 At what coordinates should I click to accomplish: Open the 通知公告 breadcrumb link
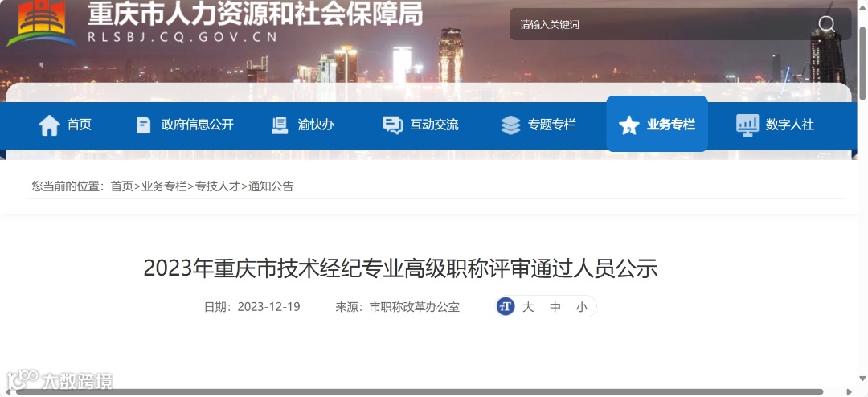coord(271,186)
